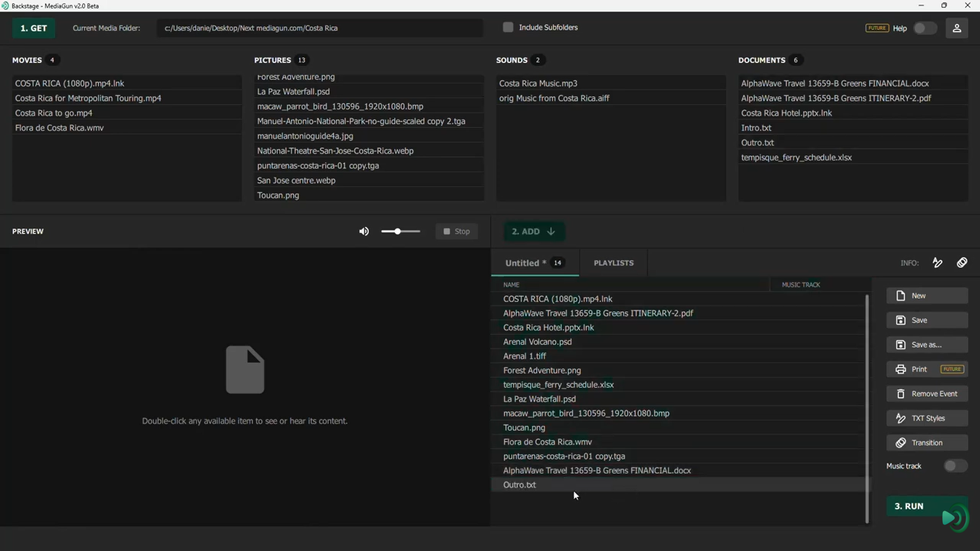The image size is (980, 551).
Task: Adjust the preview volume slider
Action: (x=400, y=231)
